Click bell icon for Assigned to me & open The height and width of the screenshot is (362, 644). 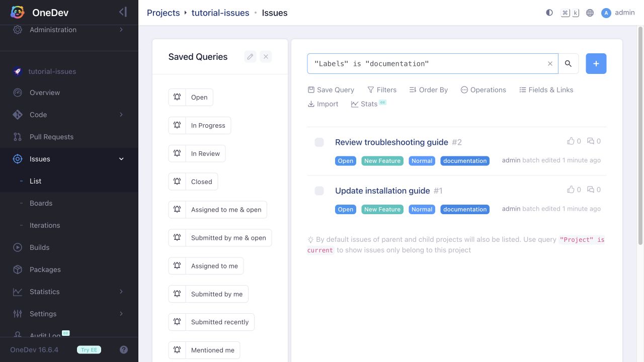177,210
